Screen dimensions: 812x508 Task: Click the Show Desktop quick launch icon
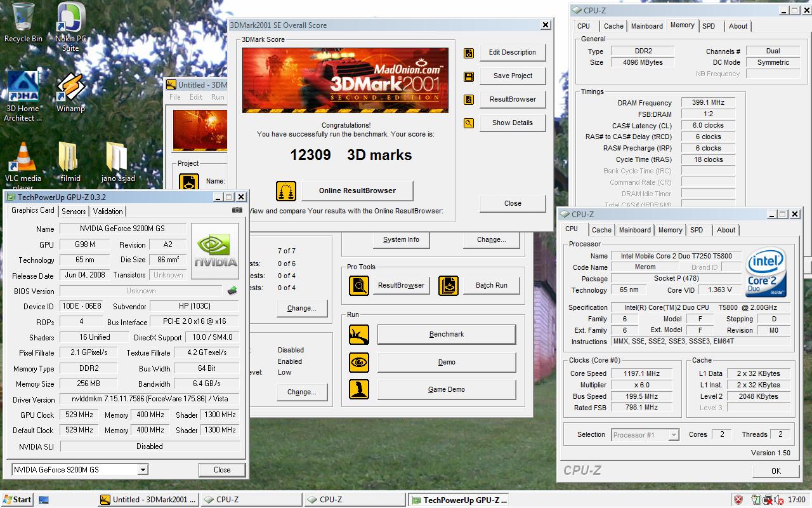(44, 500)
